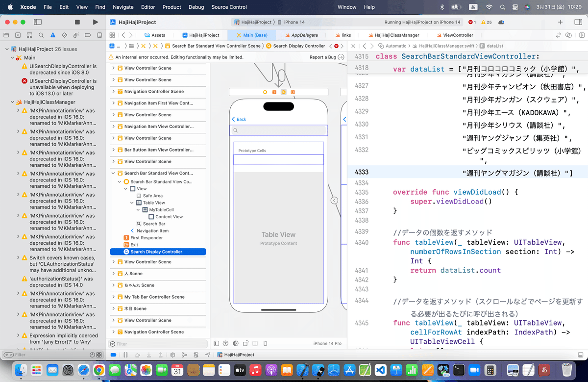The image size is (588, 382).
Task: Close the assistant editor pane
Action: click(x=353, y=46)
